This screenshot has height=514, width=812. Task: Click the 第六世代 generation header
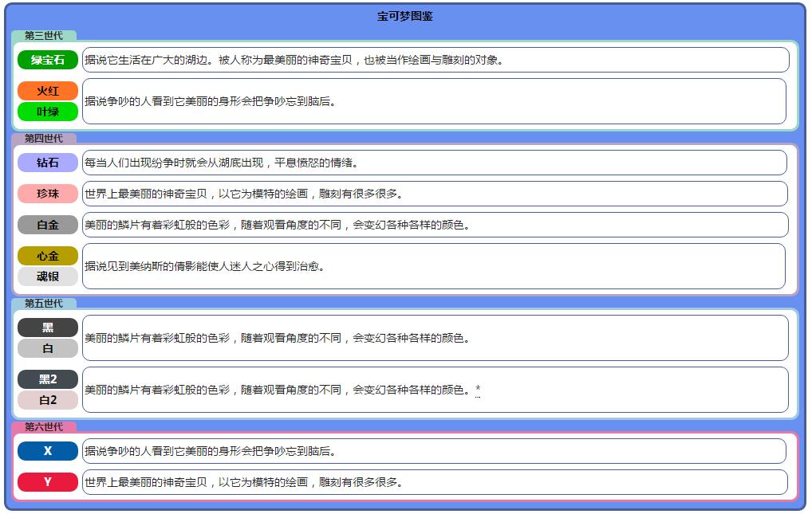[44, 427]
